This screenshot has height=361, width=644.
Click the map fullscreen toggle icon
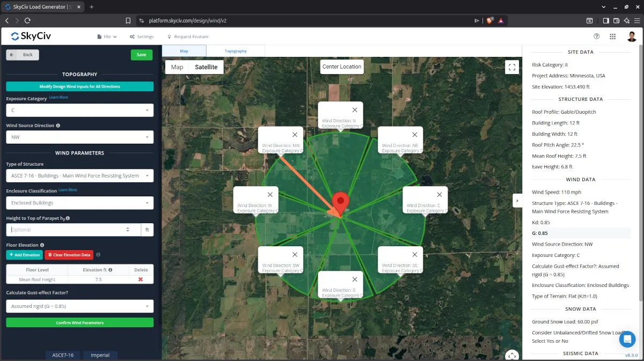[511, 67]
